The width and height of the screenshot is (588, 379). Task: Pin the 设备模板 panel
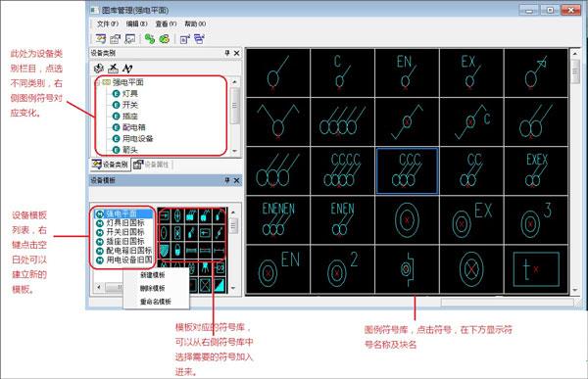(227, 180)
